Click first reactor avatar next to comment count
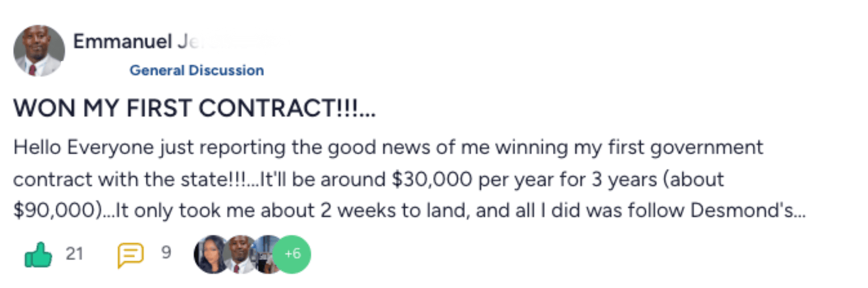The width and height of the screenshot is (868, 288). [209, 254]
